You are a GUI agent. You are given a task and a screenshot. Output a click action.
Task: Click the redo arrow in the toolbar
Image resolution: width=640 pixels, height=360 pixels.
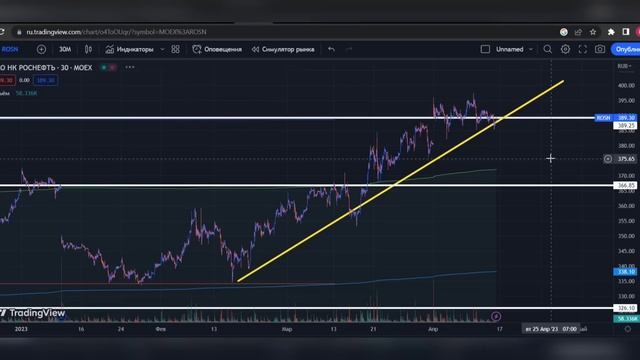click(x=349, y=49)
